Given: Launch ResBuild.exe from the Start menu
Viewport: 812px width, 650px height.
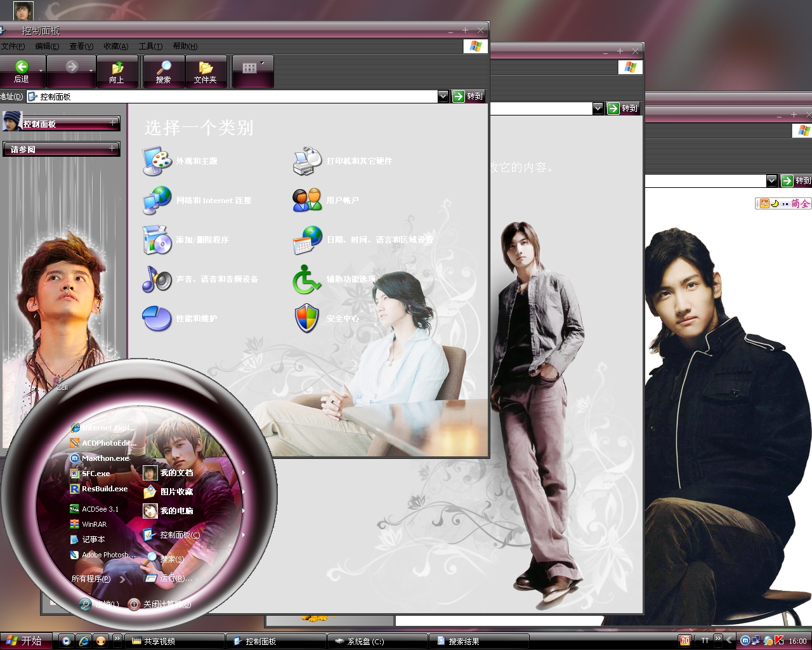Looking at the screenshot, I should (99, 489).
